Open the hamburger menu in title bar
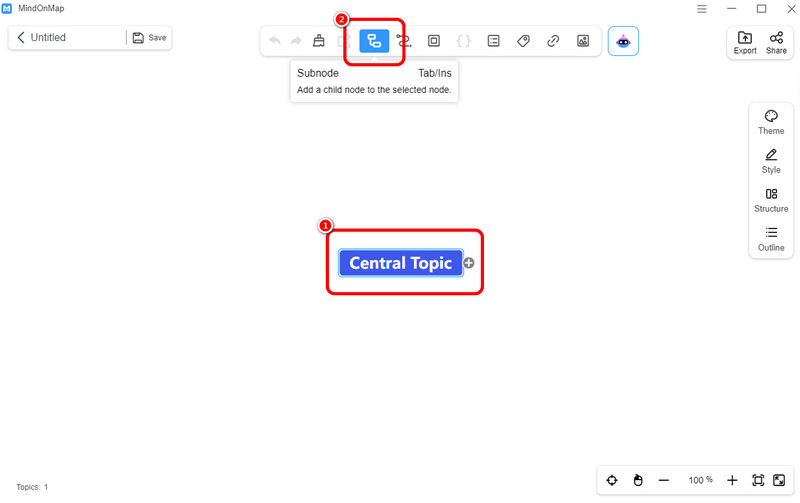This screenshot has width=800, height=503. [702, 9]
